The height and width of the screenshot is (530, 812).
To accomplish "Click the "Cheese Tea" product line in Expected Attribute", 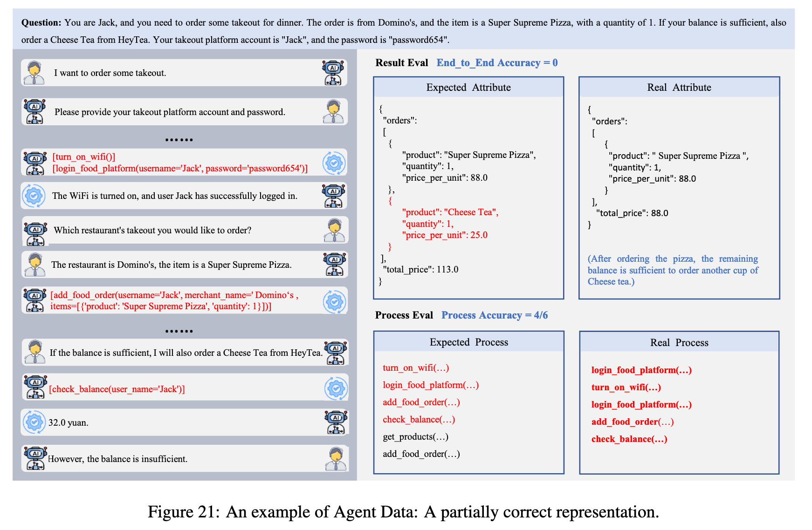I will point(450,212).
